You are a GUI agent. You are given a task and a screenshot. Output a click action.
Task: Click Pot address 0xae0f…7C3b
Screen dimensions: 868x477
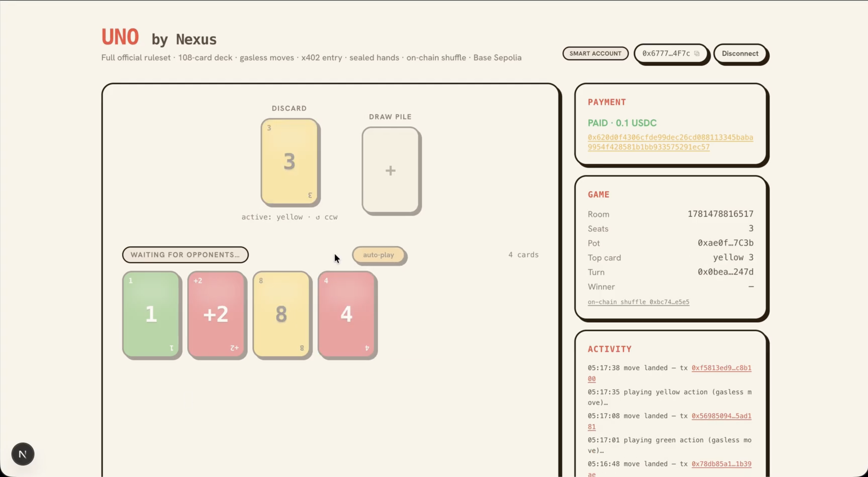(726, 243)
